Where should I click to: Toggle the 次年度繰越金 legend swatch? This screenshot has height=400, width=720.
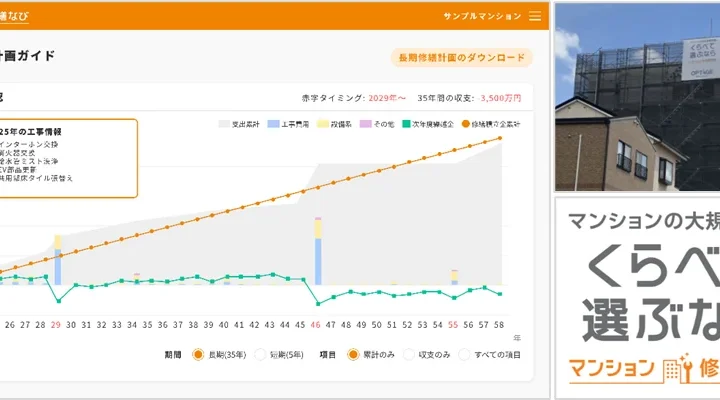[x=408, y=124]
